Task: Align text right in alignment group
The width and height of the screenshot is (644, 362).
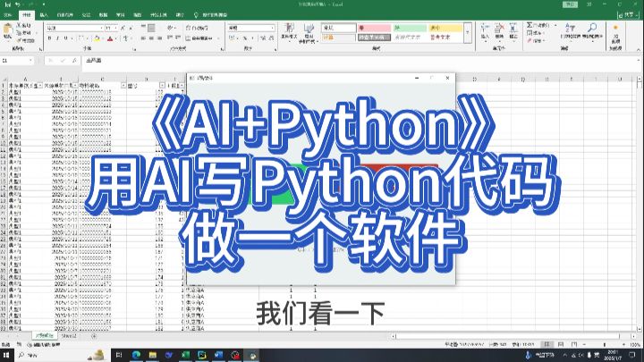Action: [x=159, y=38]
